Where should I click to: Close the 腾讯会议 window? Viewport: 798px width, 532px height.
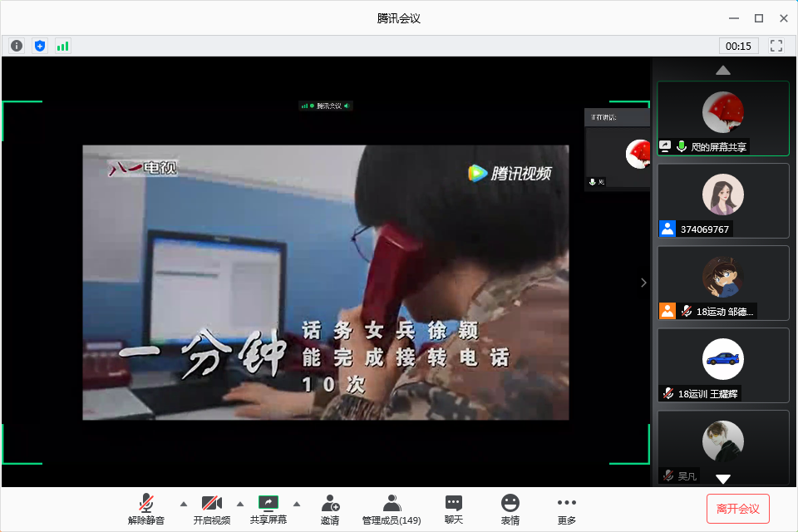pos(784,18)
